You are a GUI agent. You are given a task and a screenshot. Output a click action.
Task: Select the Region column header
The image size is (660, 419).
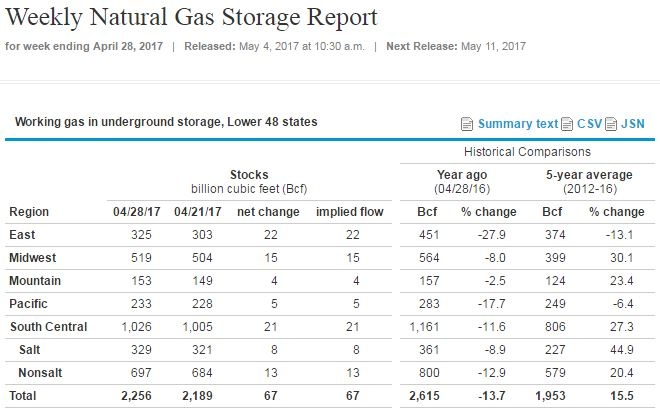tap(29, 212)
